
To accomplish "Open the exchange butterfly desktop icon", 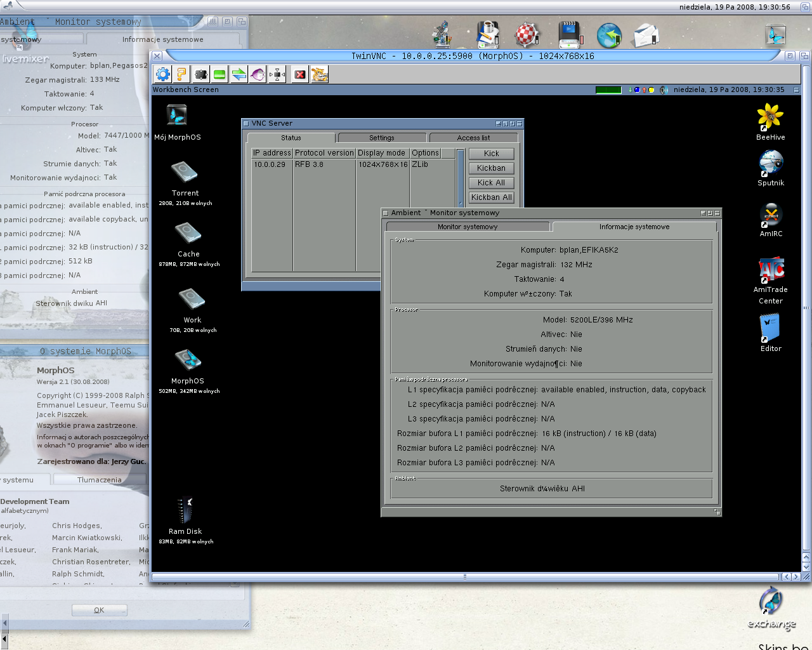I will (771, 601).
